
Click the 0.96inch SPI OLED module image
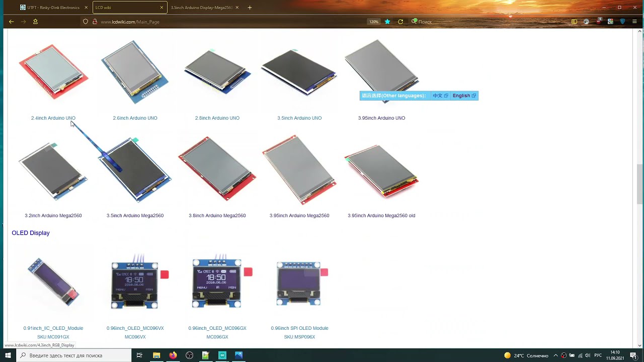tap(299, 284)
